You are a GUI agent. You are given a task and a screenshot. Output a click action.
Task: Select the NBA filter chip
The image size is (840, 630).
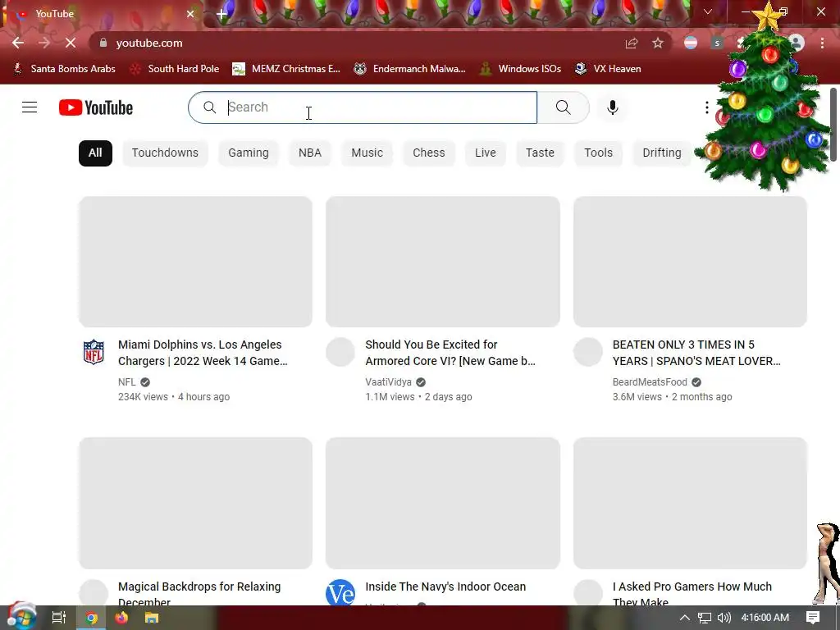[309, 153]
